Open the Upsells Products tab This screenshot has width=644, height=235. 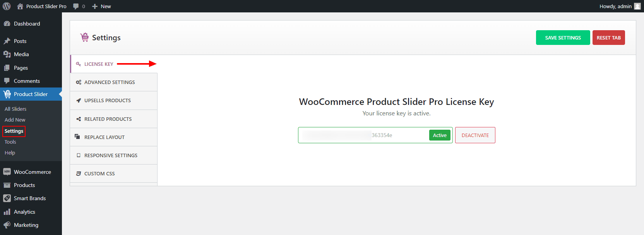(x=108, y=100)
